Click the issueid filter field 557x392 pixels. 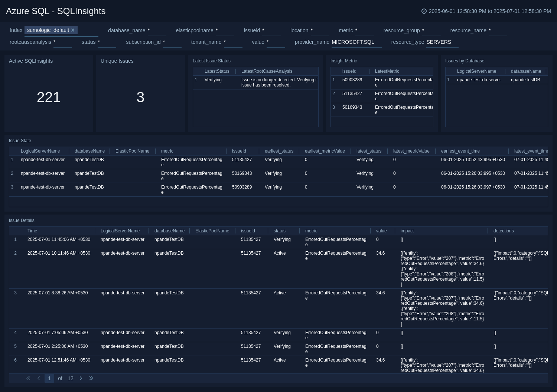[x=271, y=30]
